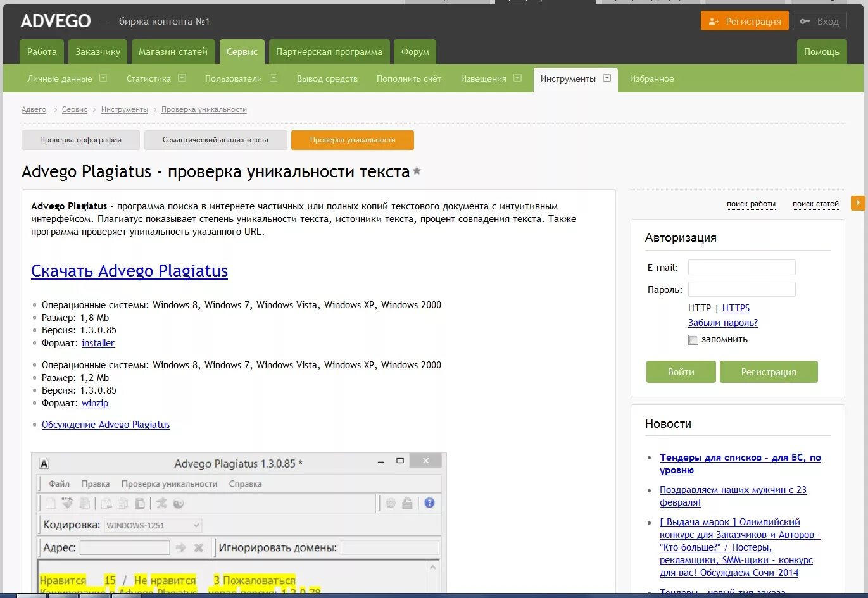Switch login to HTTPS link

tap(736, 308)
